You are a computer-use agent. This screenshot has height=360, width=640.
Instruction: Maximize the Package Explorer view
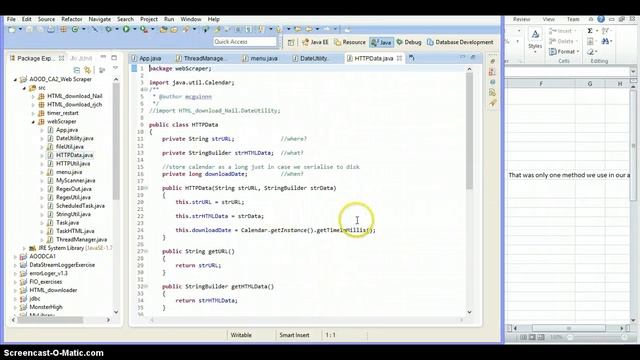(x=114, y=58)
